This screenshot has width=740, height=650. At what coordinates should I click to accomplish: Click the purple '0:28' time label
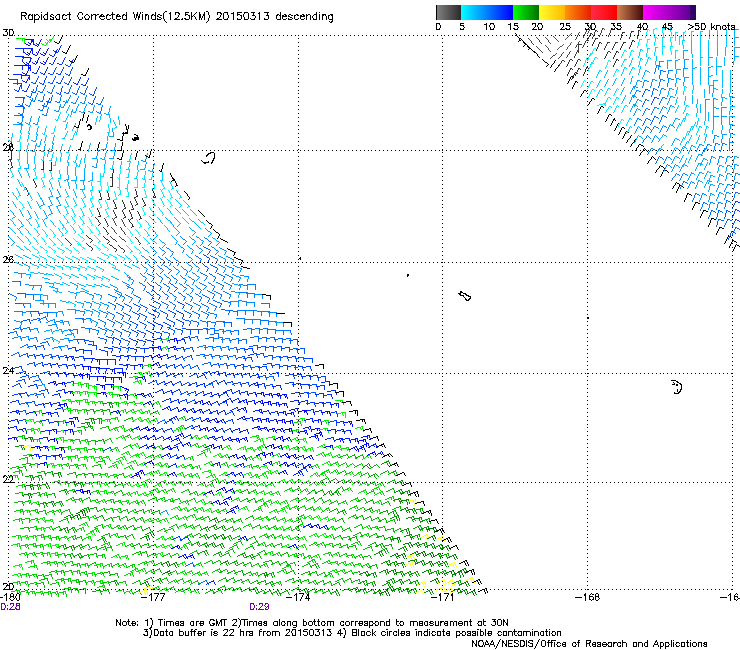(x=10, y=607)
